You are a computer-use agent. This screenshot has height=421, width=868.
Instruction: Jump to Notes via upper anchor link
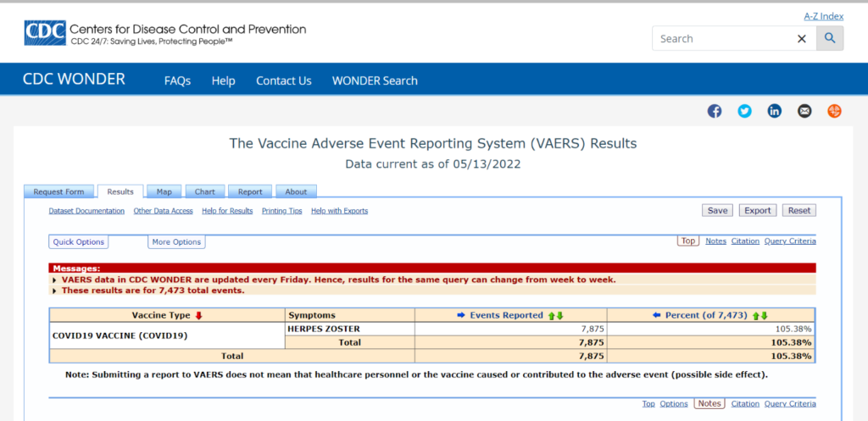click(715, 241)
